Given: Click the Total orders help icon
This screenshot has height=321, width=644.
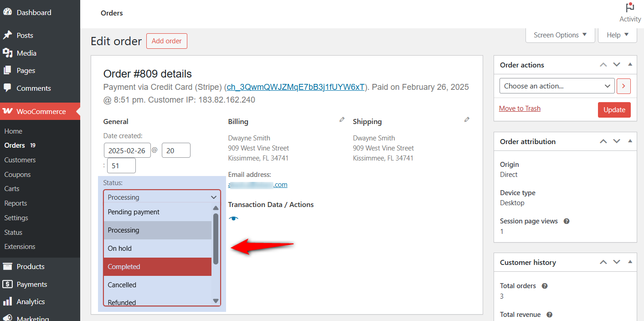Looking at the screenshot, I should tap(544, 285).
